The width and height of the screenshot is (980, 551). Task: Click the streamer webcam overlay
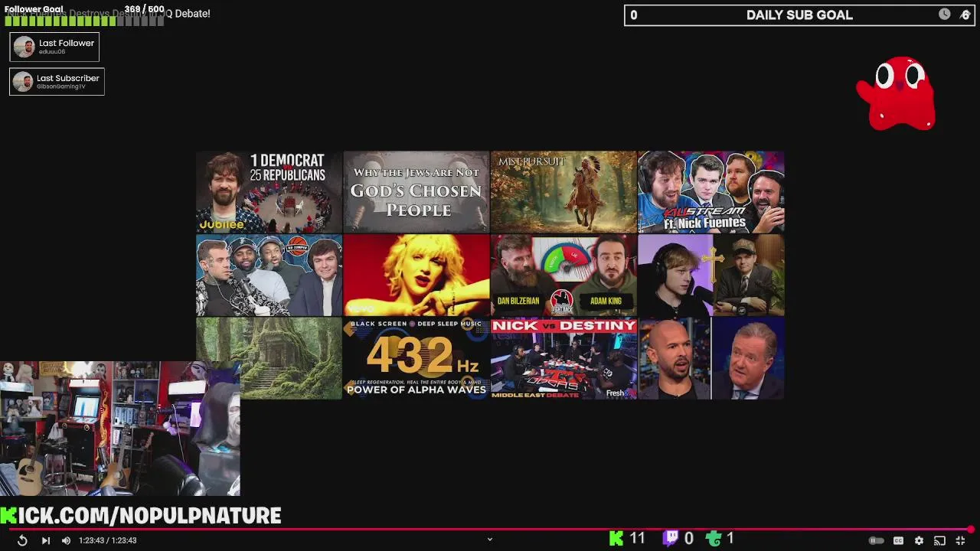[x=120, y=429]
